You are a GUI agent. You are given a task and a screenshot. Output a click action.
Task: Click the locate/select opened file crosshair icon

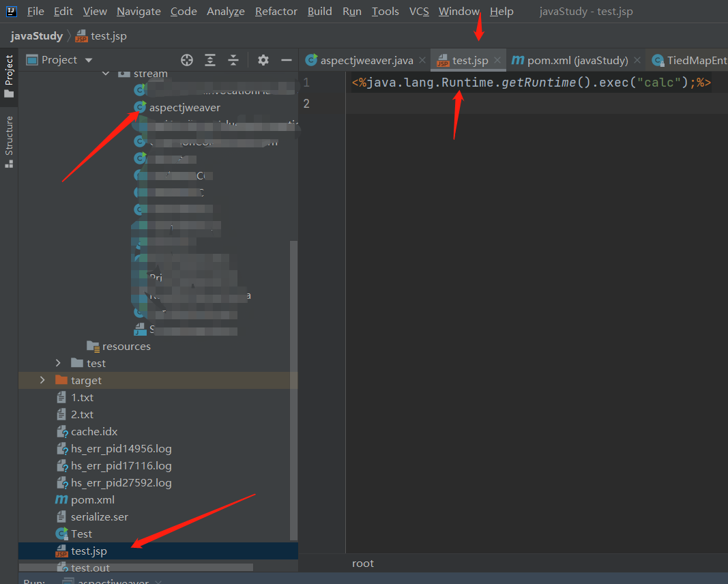click(x=187, y=60)
